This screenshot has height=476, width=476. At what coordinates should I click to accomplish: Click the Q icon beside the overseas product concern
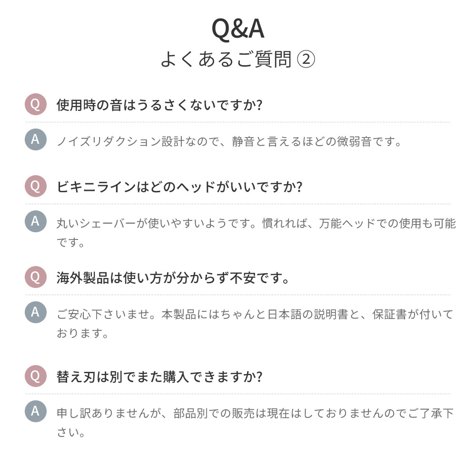[x=36, y=277]
